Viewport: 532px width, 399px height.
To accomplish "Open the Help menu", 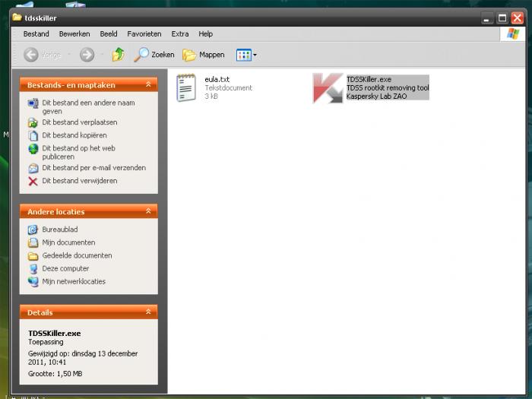I will click(x=206, y=34).
